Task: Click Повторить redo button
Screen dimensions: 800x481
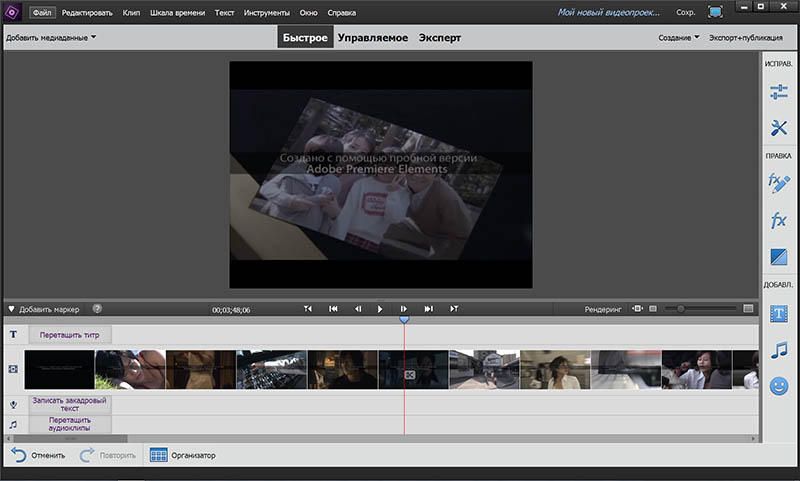Action: 108,455
